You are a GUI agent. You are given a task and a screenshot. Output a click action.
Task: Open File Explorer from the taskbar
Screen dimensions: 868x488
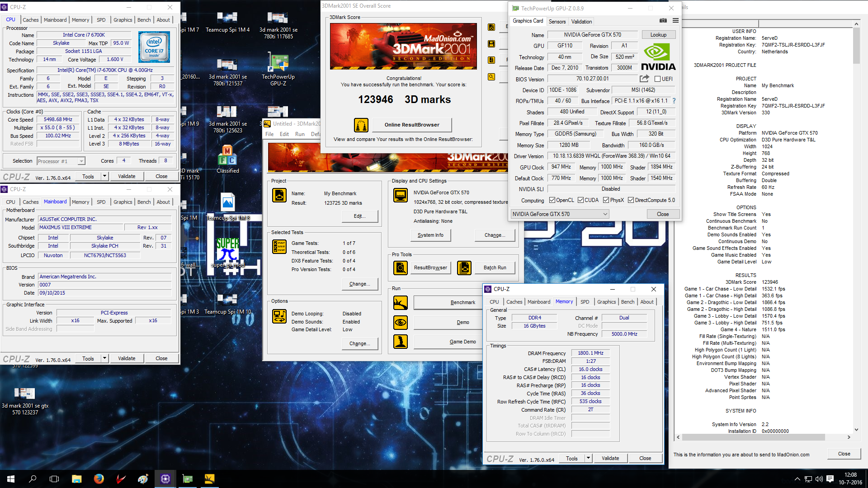76,479
